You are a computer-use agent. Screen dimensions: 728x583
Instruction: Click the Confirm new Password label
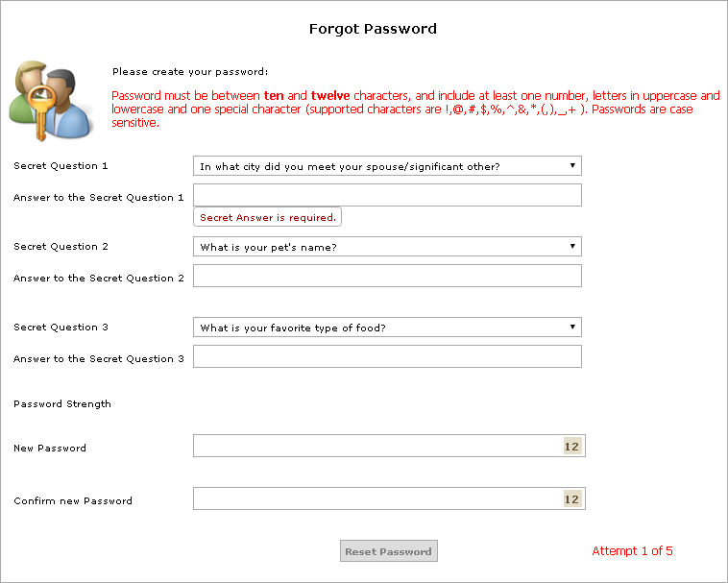tap(73, 501)
